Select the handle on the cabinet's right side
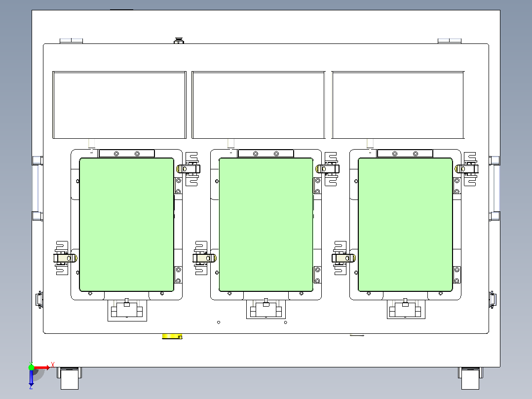 pos(494,189)
